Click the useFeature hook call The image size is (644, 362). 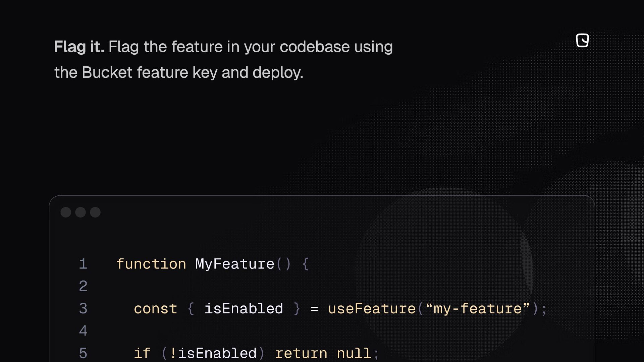point(372,309)
